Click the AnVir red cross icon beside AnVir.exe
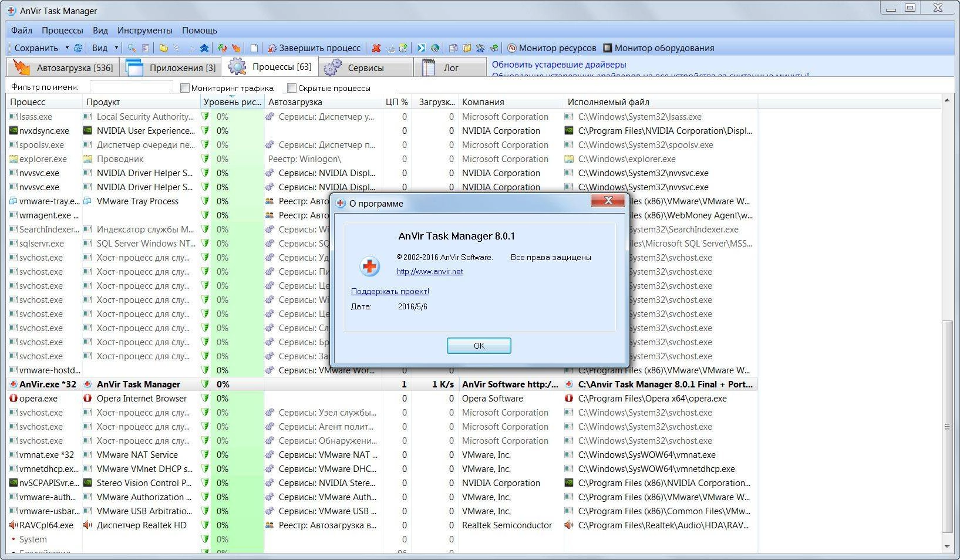Screen dimensions: 960x560 point(14,384)
